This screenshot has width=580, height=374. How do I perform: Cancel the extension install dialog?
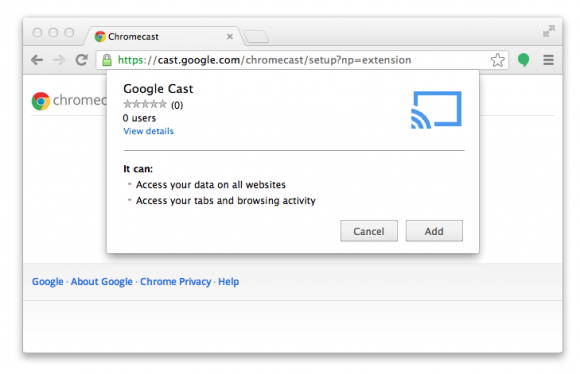369,231
